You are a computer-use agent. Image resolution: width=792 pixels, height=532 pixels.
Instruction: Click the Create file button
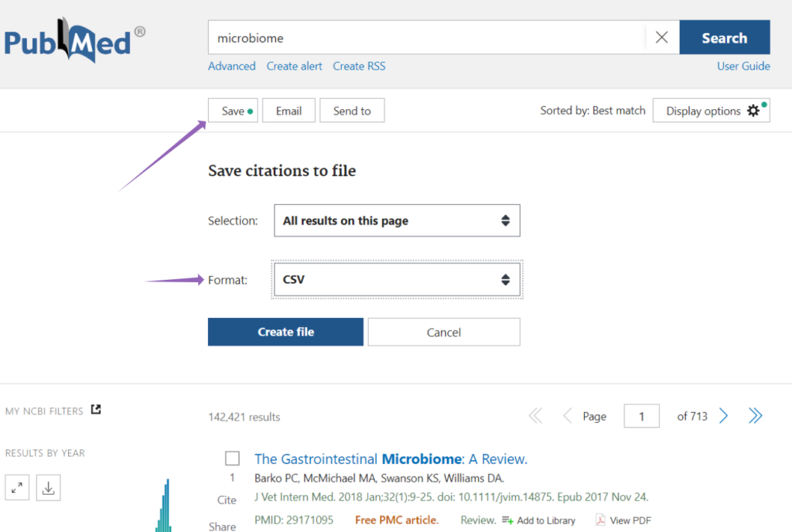285,332
